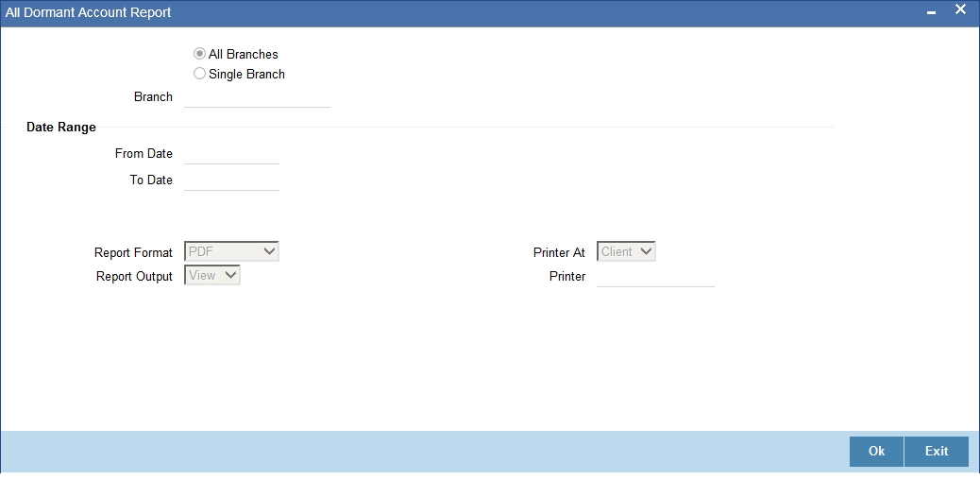The image size is (980, 480).
Task: Click the Ok button
Action: click(x=876, y=452)
